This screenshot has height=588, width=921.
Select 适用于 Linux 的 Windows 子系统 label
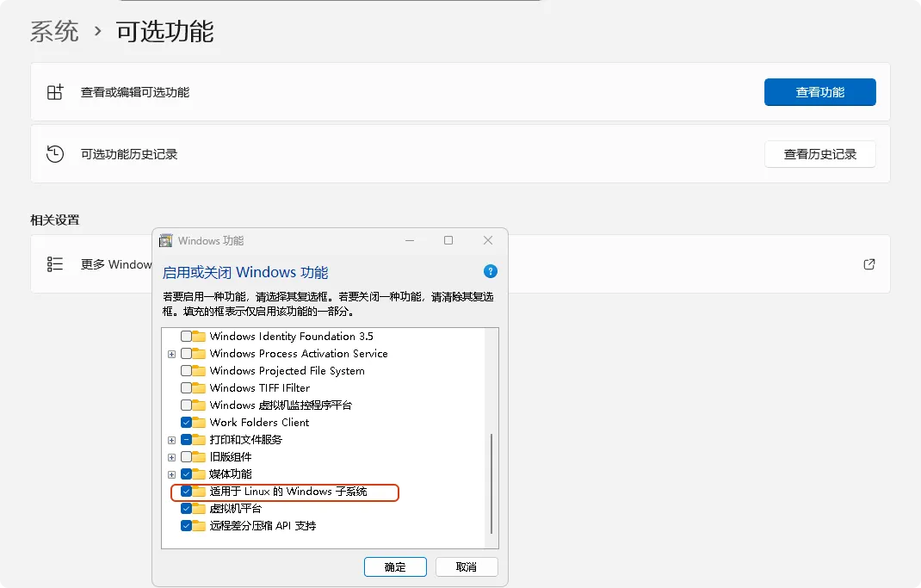(287, 492)
